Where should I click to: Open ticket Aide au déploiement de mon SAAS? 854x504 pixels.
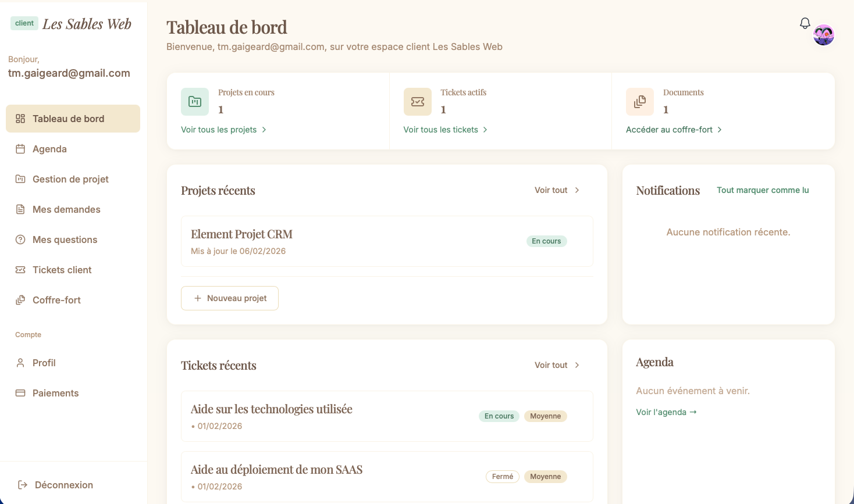[x=276, y=470]
